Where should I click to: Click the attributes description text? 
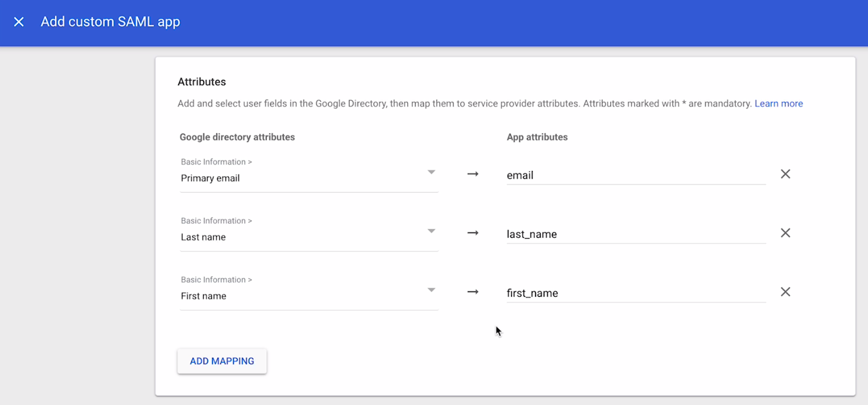464,103
